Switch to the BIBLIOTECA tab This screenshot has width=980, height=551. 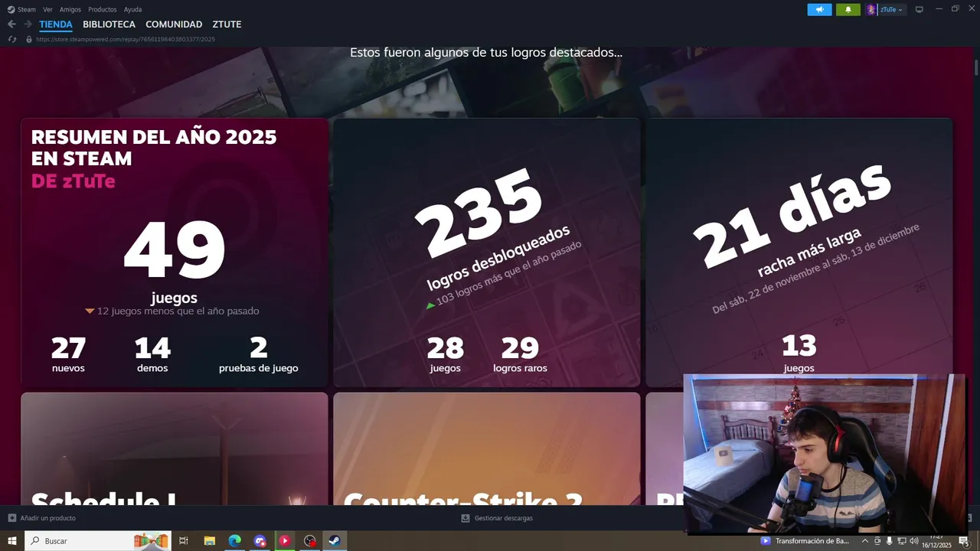point(109,24)
